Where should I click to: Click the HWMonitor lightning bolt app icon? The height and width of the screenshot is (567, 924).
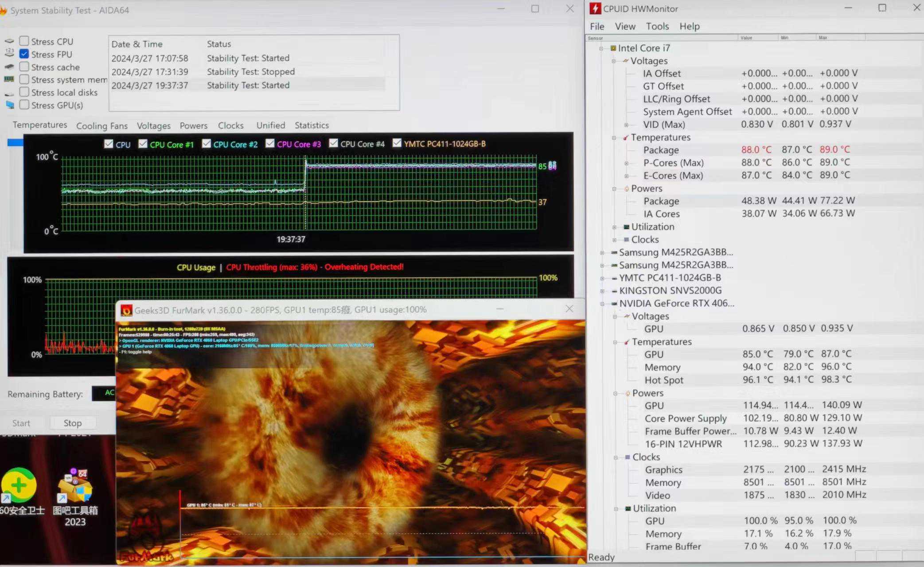tap(595, 8)
